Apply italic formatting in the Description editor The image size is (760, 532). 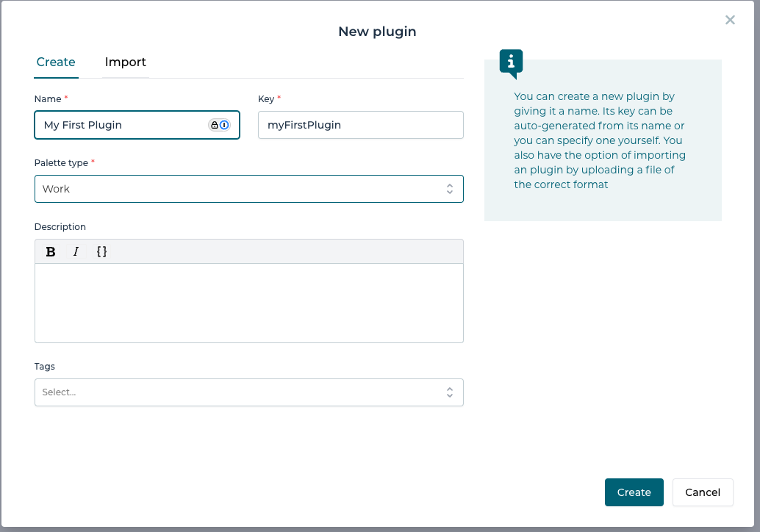[x=76, y=251]
